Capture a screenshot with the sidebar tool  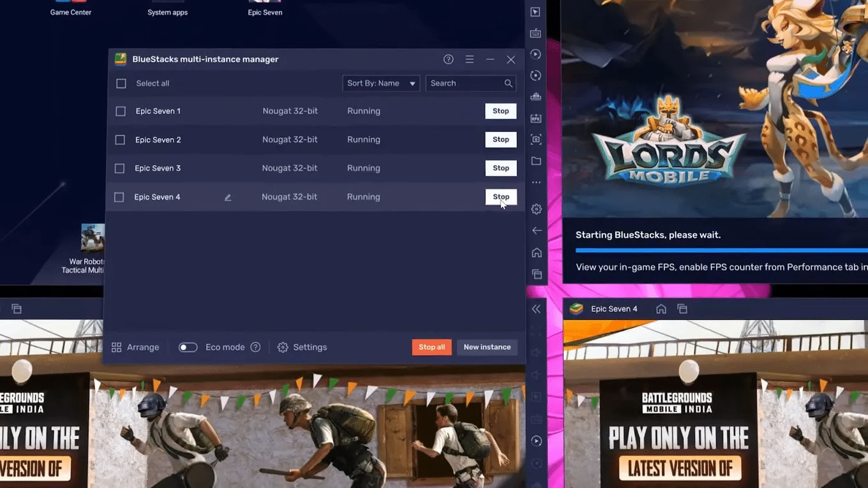(x=535, y=139)
